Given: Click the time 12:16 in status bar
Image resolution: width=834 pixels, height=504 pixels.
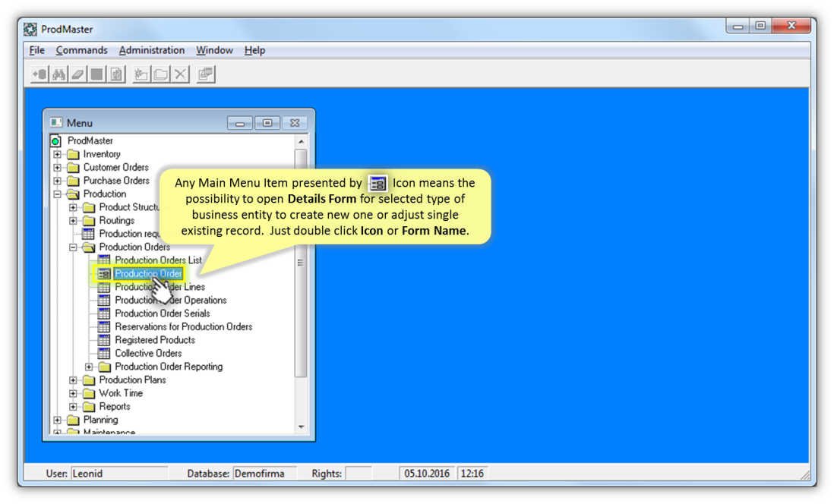Looking at the screenshot, I should [472, 473].
